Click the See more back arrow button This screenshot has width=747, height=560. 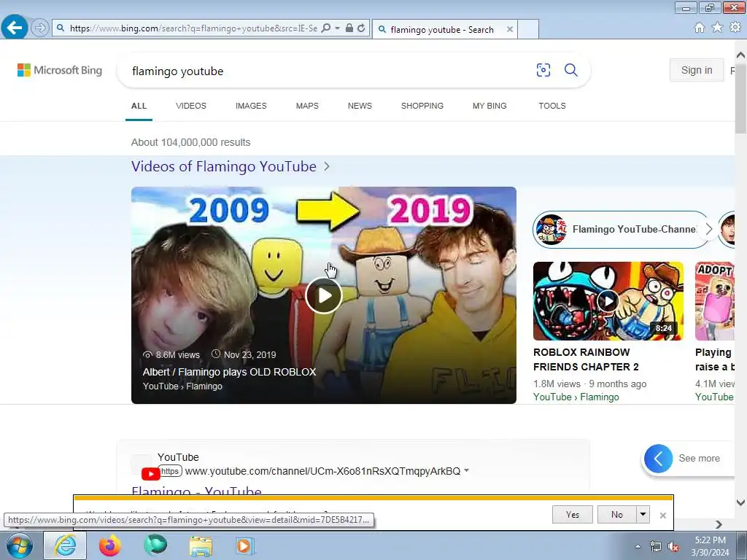pos(659,459)
